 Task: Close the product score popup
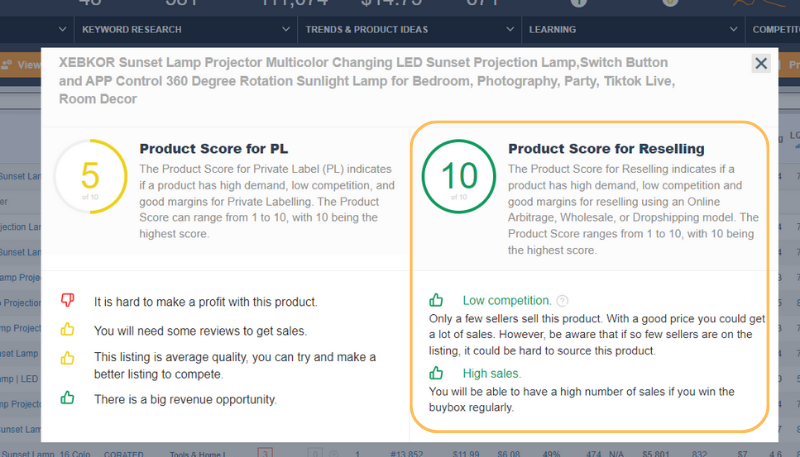[761, 63]
